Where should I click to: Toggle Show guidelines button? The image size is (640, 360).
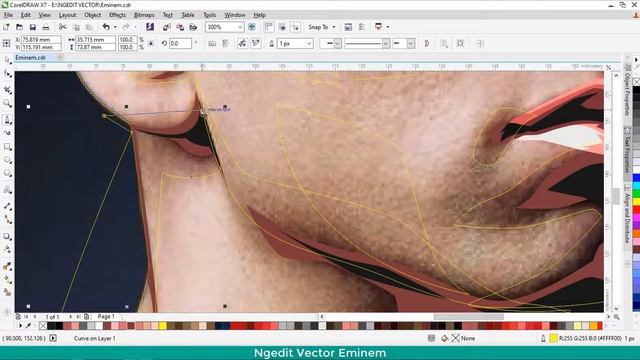pos(295,27)
